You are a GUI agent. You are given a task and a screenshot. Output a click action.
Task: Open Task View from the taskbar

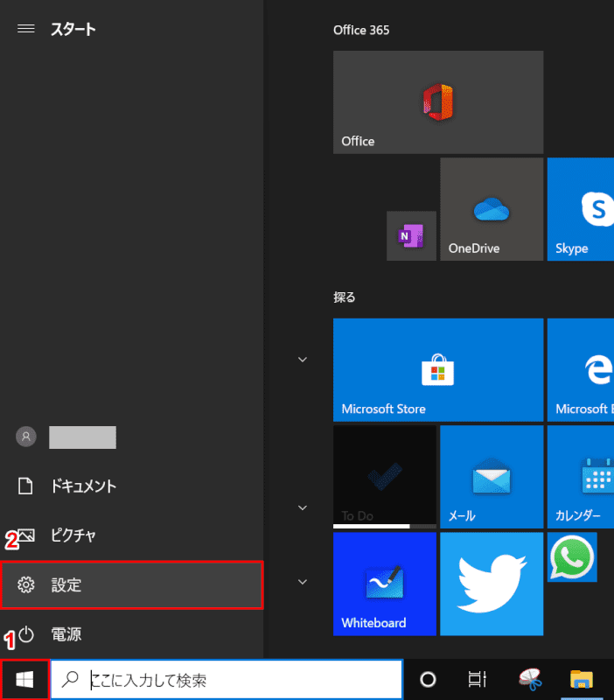coord(477,680)
